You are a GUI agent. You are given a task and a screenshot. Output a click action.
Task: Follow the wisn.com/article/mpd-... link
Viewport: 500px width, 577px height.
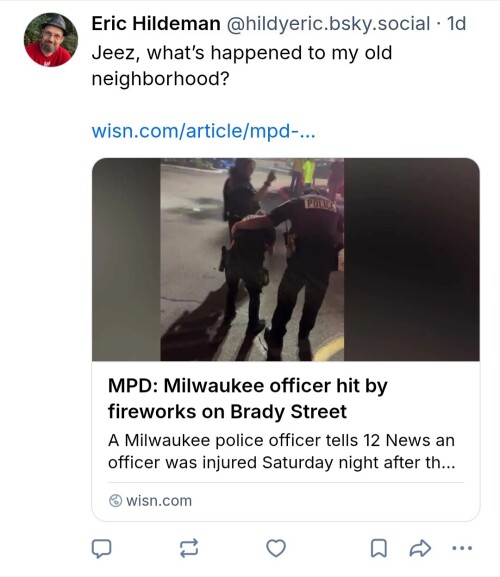pyautogui.click(x=203, y=131)
